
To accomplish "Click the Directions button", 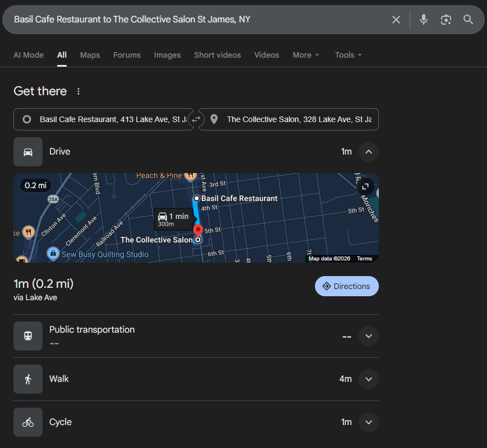I will click(346, 286).
